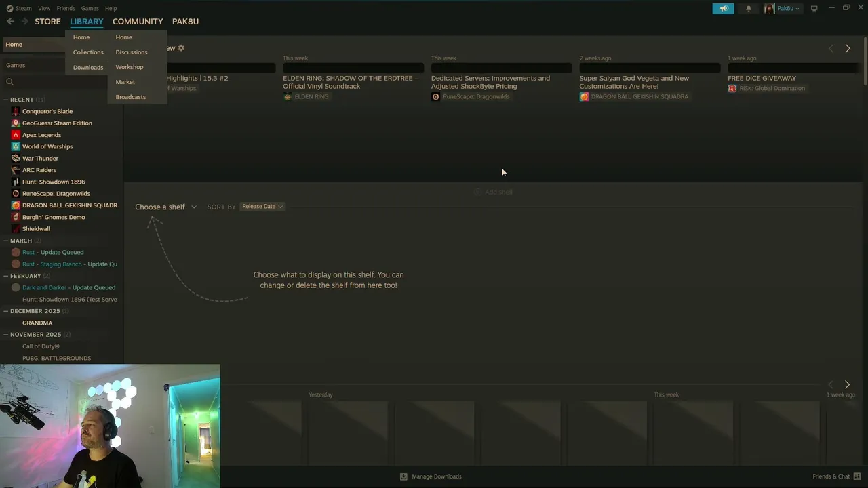Click Burglin' Gnomes Demo icon
Viewport: 868px width, 488px height.
(x=16, y=217)
